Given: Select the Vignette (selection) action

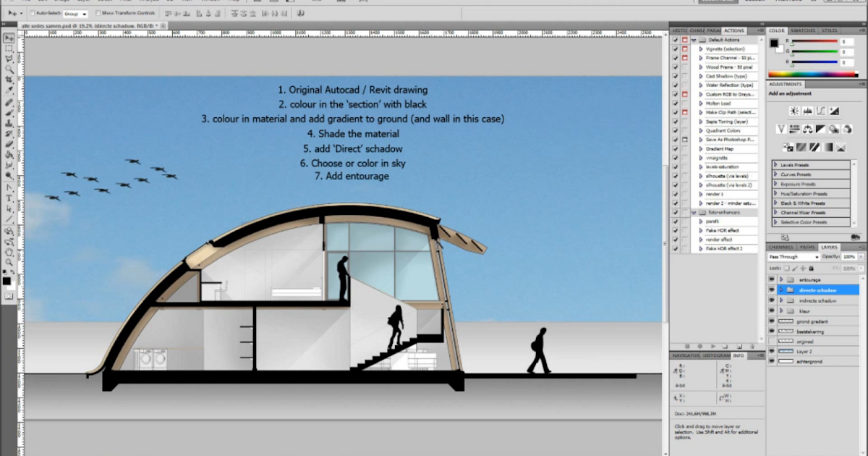Looking at the screenshot, I should click(724, 49).
